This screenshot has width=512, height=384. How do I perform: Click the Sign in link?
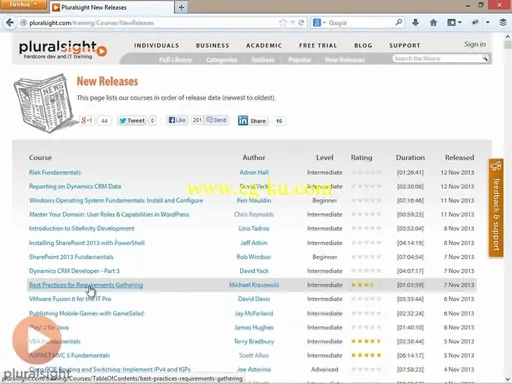tap(475, 44)
